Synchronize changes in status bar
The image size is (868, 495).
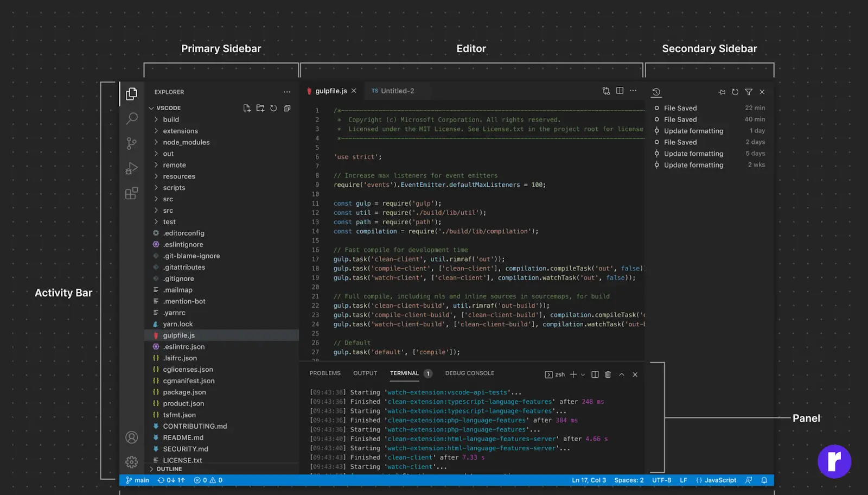[x=171, y=480]
